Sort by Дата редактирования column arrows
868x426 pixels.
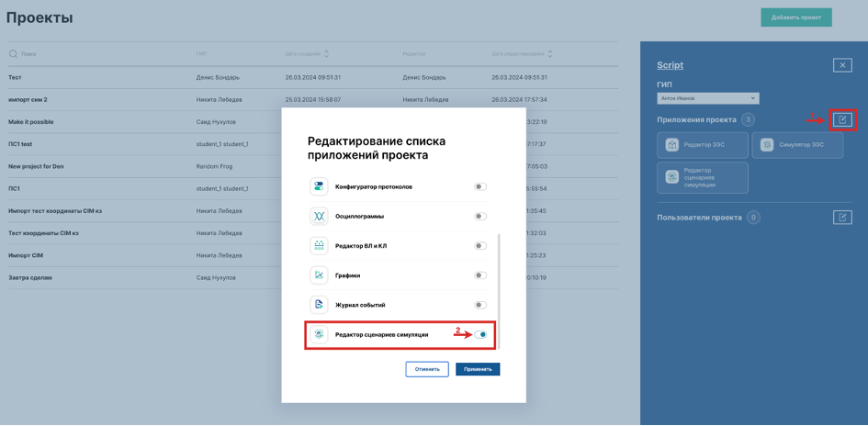(x=550, y=54)
